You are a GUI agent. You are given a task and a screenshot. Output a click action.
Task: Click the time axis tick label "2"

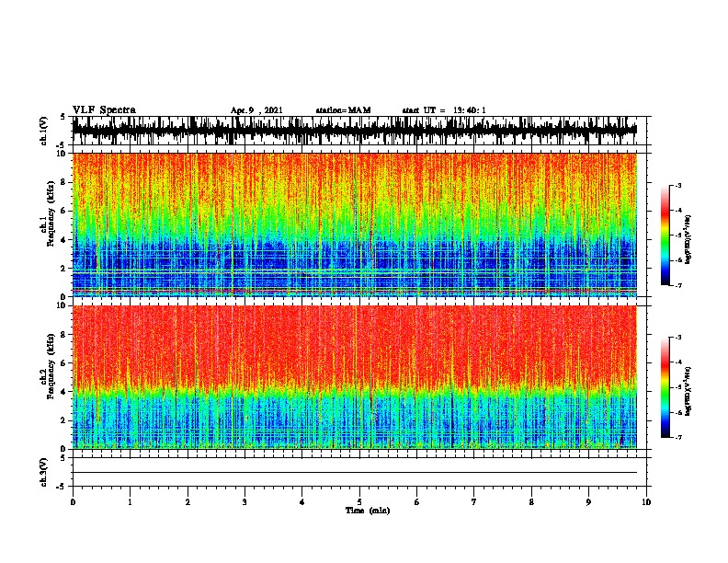(x=188, y=502)
